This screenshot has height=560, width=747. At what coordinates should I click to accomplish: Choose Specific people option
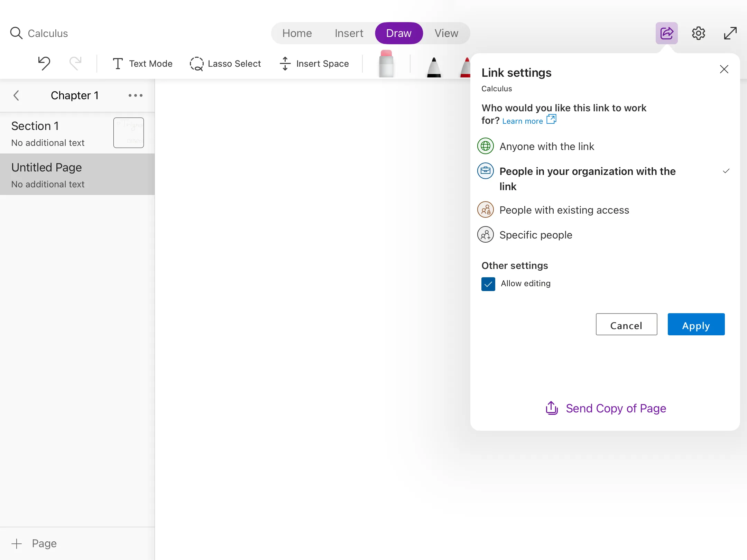tap(535, 235)
